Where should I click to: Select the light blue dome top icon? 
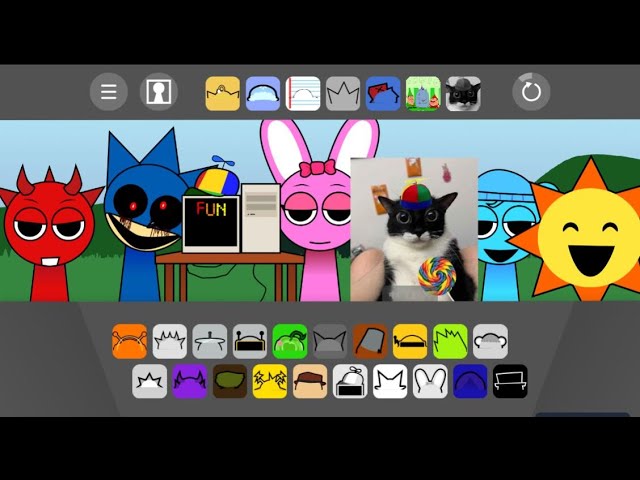(263, 93)
